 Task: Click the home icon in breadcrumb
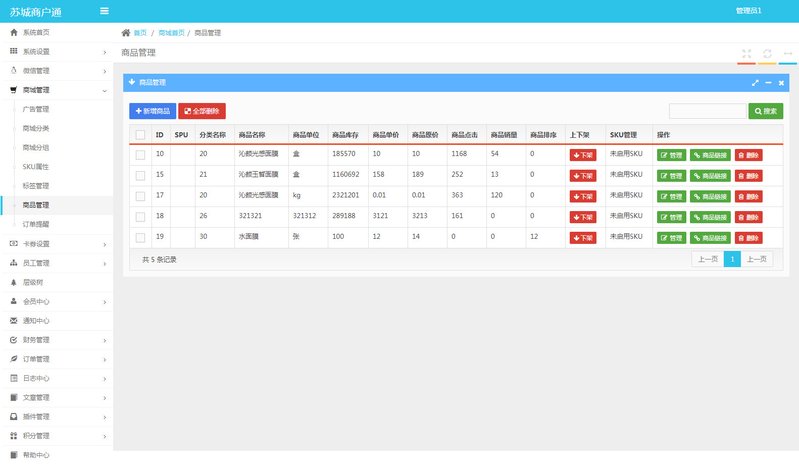tap(126, 33)
